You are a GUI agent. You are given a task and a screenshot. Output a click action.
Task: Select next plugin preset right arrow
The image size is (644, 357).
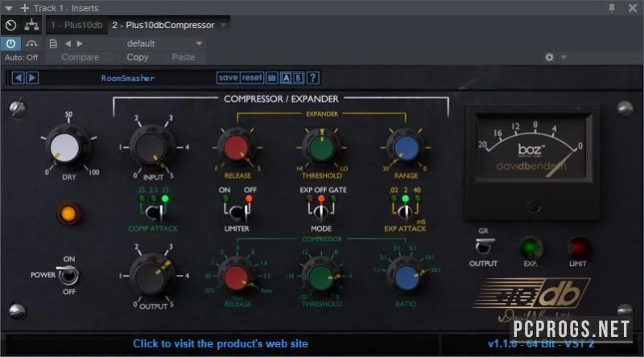pos(32,77)
